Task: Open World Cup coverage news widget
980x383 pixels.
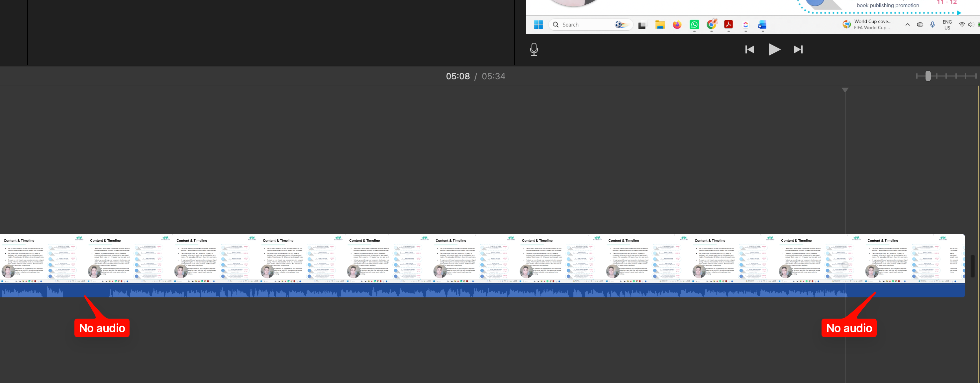Action: click(867, 24)
